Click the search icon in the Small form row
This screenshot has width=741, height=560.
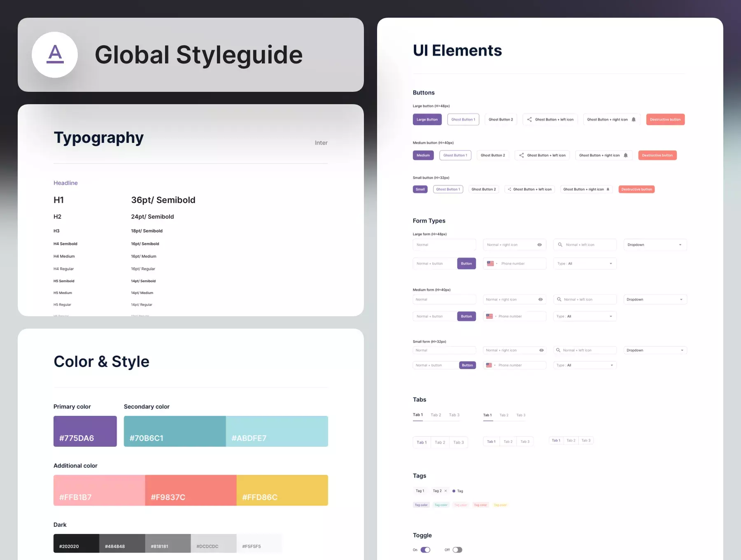coord(558,350)
